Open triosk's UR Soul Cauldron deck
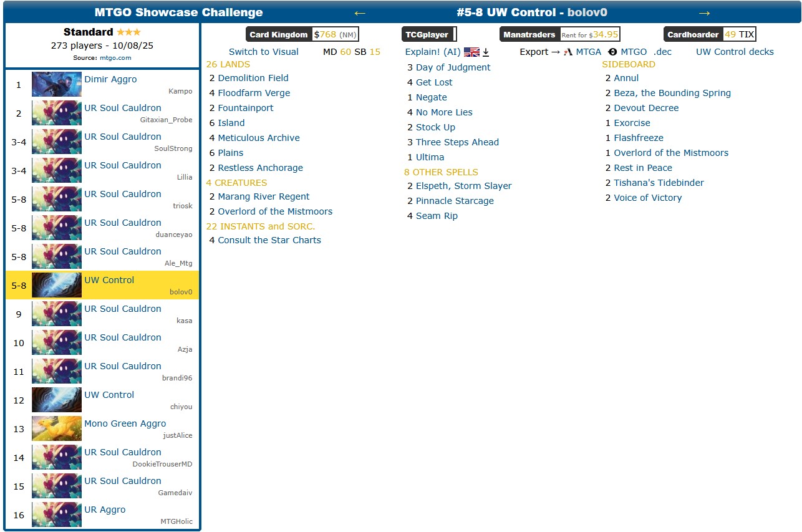Screen dimensions: 802x532 click(123, 194)
